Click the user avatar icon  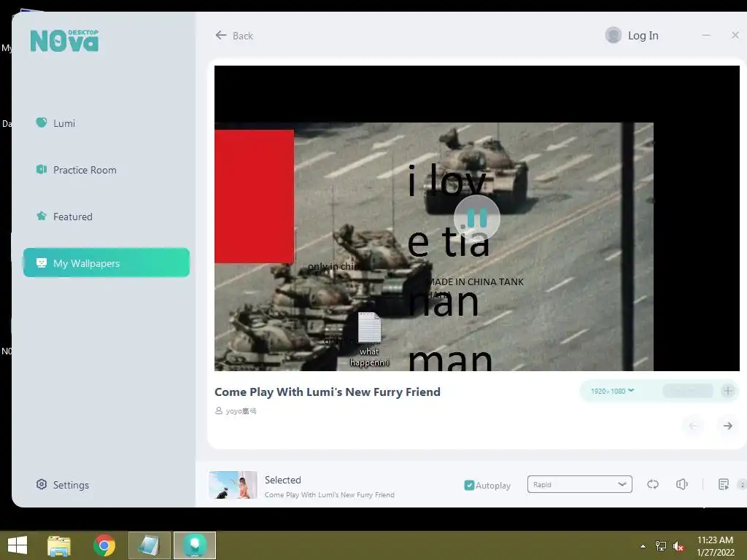click(613, 35)
